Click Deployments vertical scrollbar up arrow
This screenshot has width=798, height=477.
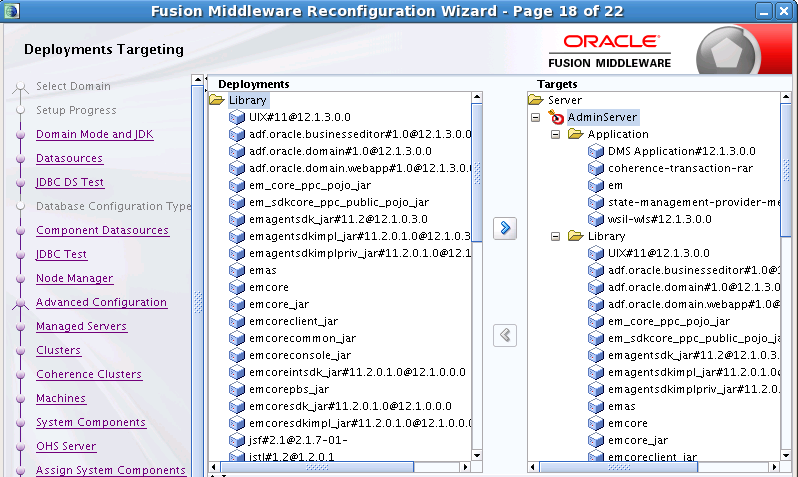click(477, 97)
